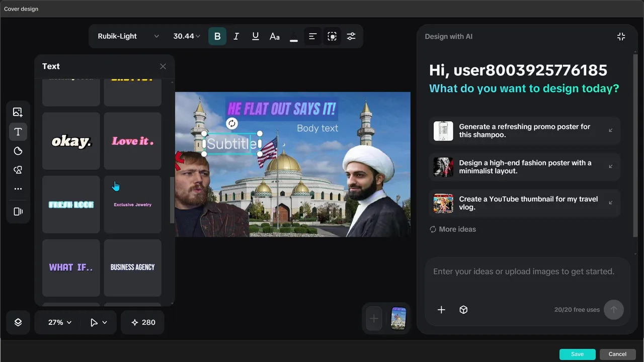Viewport: 644px width, 362px height.
Task: Click the '20/20 free uses' label
Action: (x=577, y=310)
